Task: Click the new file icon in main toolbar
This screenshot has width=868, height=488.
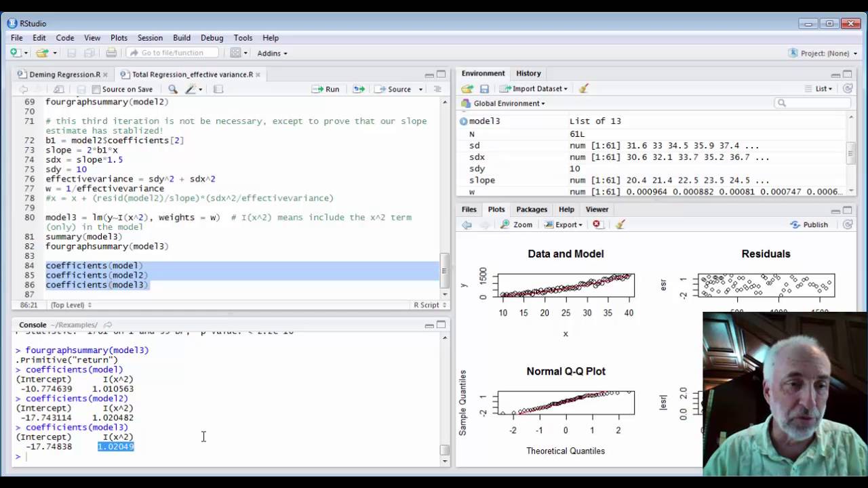Action: tap(15, 53)
